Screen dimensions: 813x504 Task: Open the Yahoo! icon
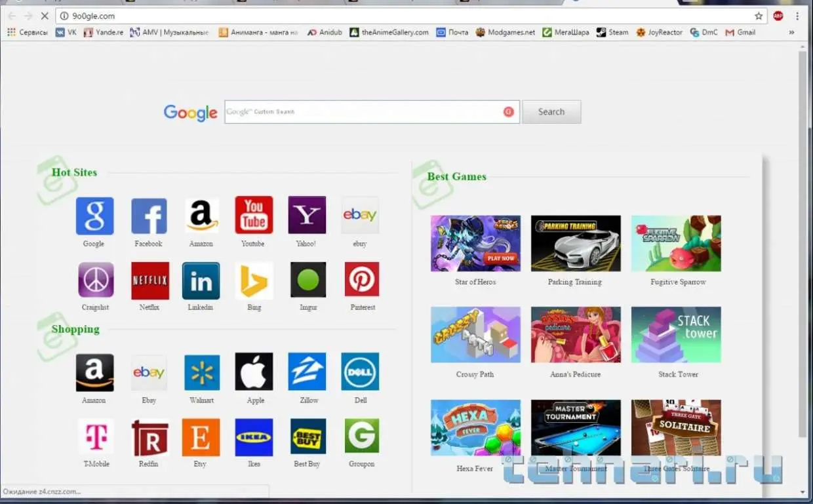tap(307, 215)
